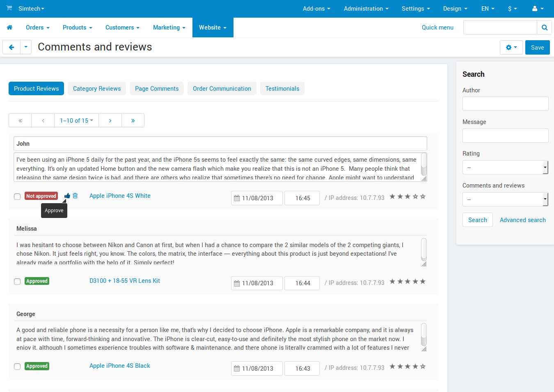Viewport: 554px width, 392px height.
Task: Click the shopping cart storefront icon
Action: 9,8
